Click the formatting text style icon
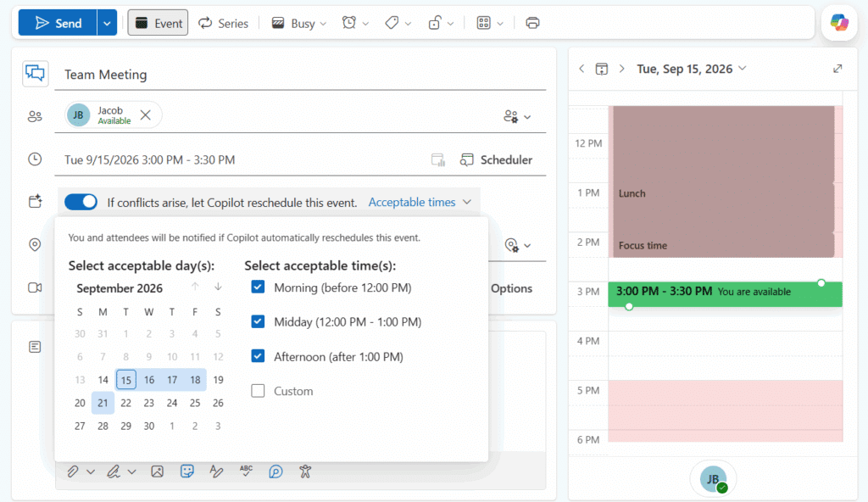The image size is (868, 502). [216, 471]
